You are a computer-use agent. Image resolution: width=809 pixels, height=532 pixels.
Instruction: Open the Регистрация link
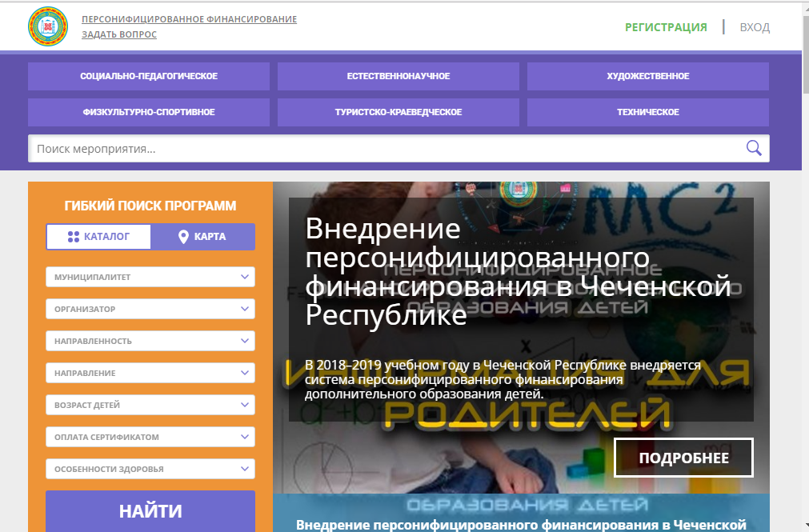click(666, 27)
